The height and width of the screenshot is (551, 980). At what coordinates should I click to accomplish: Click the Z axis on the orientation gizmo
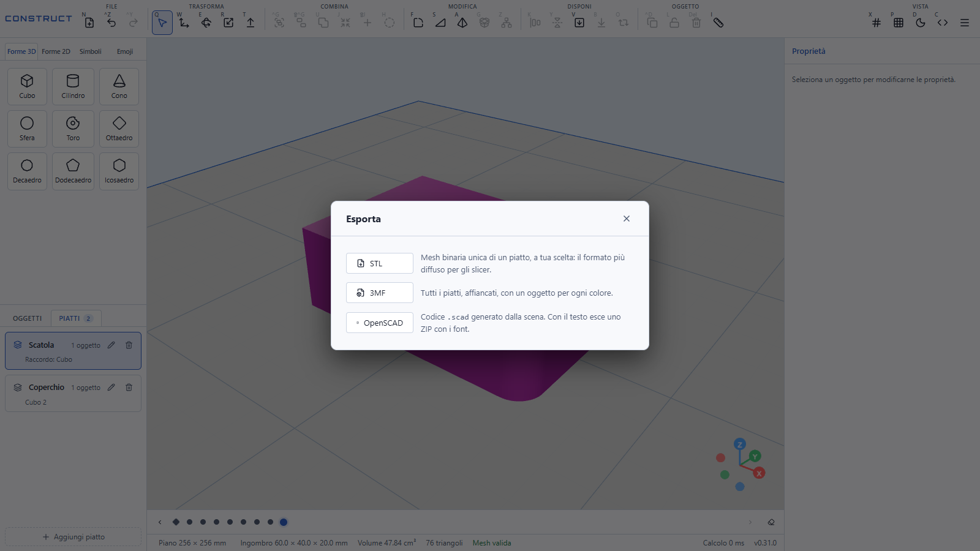tap(740, 444)
